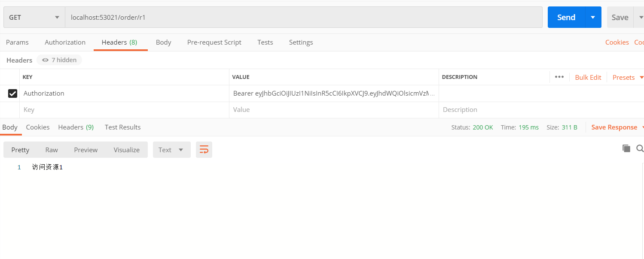Click the three-dots column options icon
Screen dimensions: 644x259
[x=559, y=77]
